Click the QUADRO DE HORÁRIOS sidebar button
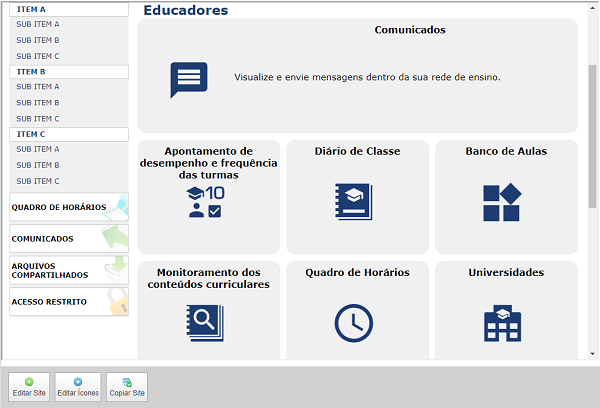The height and width of the screenshot is (408, 600). pos(69,207)
